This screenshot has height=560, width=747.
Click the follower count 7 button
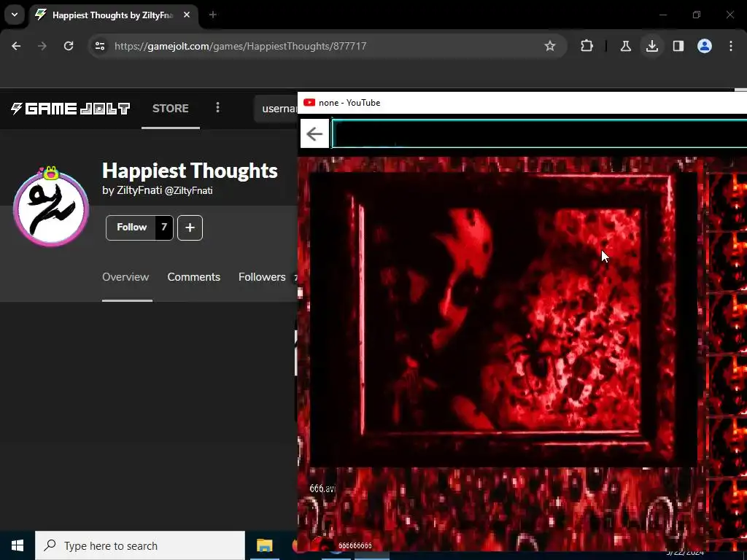click(x=164, y=227)
